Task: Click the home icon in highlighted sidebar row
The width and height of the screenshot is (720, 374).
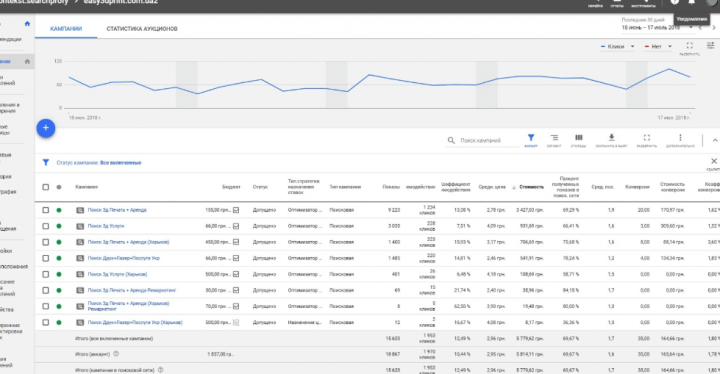Action: (x=27, y=61)
